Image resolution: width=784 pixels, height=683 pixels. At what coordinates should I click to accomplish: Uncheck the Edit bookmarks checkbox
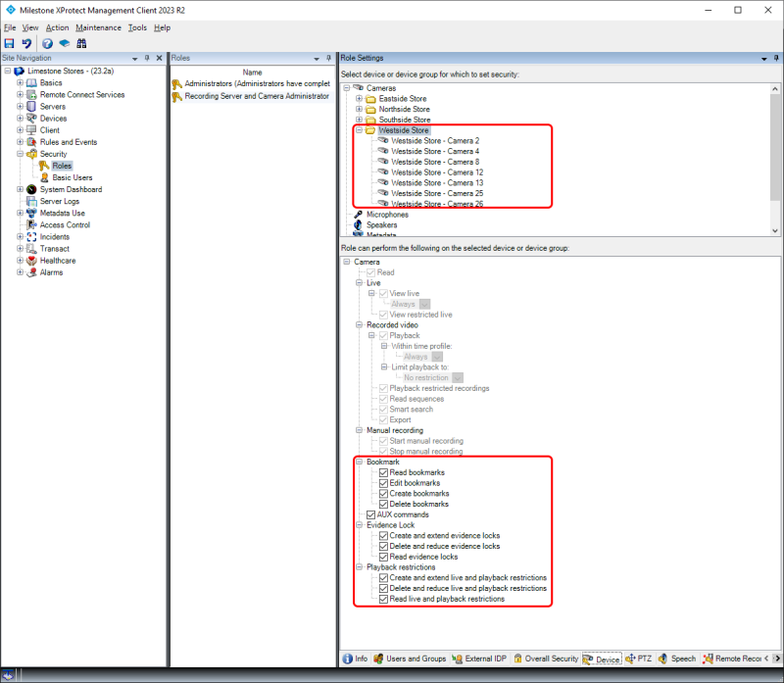[x=383, y=483]
